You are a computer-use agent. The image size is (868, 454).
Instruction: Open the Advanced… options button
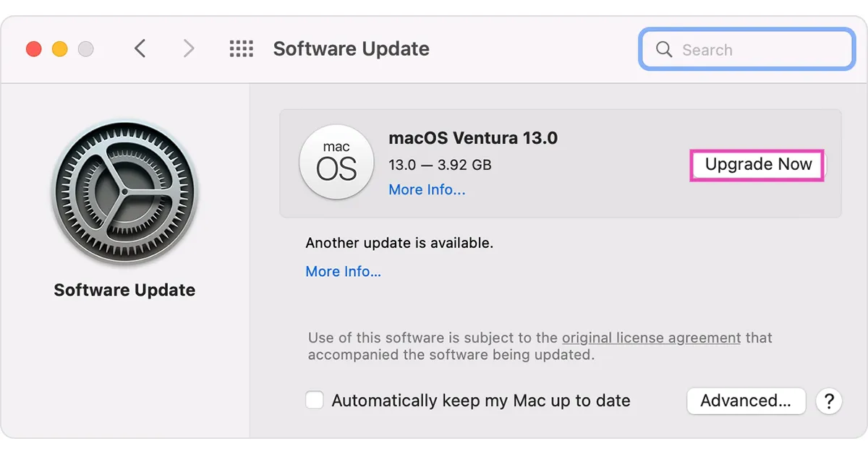pos(746,401)
